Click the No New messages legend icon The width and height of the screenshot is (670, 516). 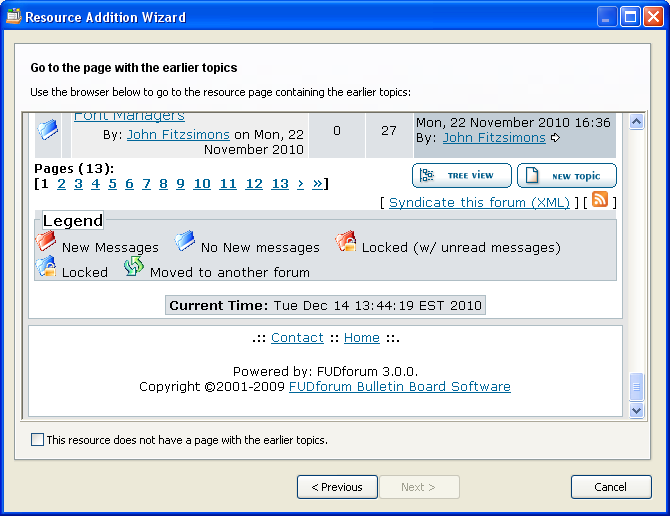tap(185, 242)
